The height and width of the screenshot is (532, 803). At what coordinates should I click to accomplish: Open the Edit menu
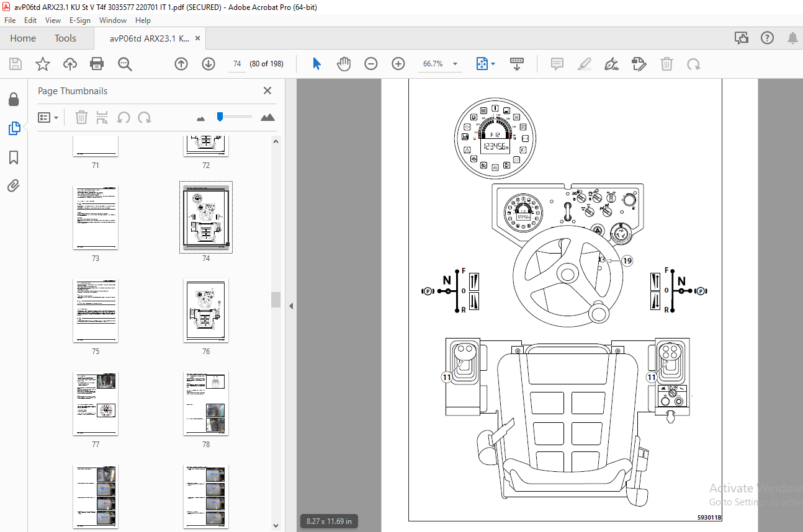(x=30, y=20)
